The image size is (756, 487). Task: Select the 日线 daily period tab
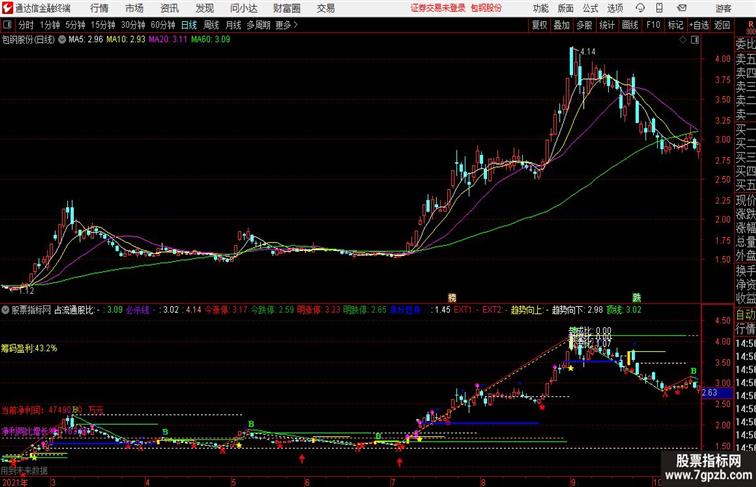(x=189, y=25)
